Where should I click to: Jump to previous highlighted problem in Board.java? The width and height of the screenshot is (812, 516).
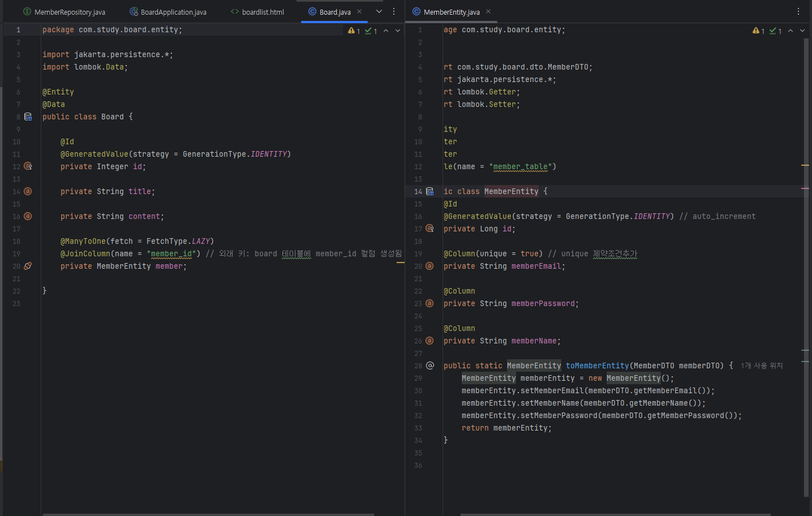coord(386,31)
